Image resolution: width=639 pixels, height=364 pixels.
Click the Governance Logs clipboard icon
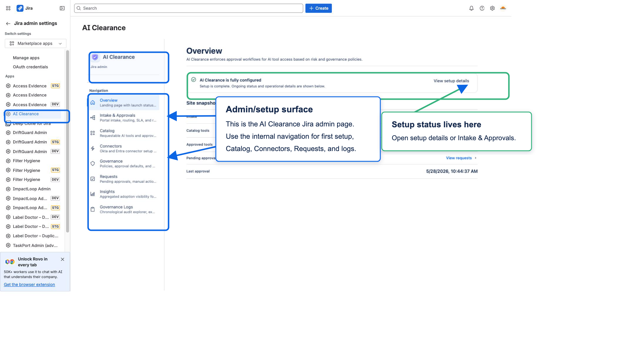pos(93,209)
